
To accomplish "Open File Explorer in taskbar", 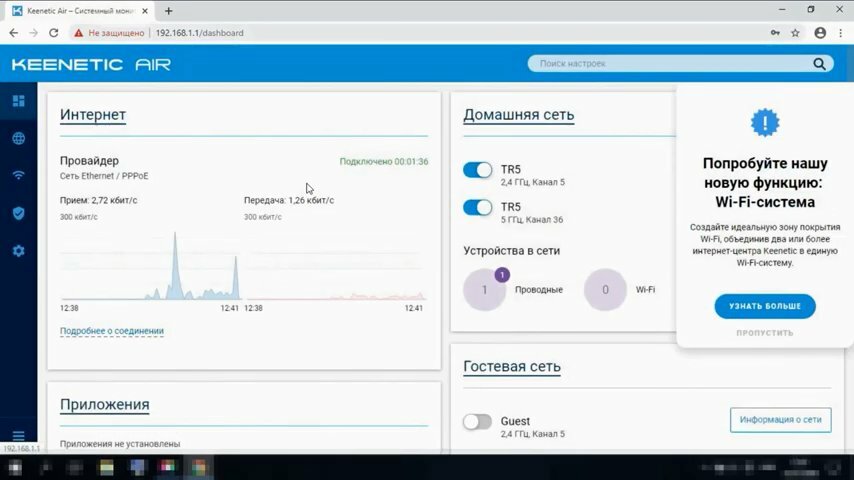I will pos(106,467).
